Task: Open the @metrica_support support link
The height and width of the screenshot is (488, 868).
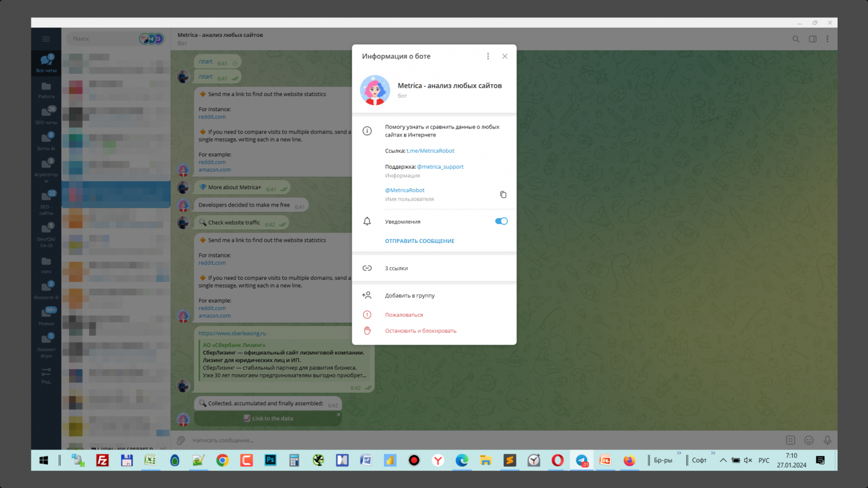Action: click(440, 167)
